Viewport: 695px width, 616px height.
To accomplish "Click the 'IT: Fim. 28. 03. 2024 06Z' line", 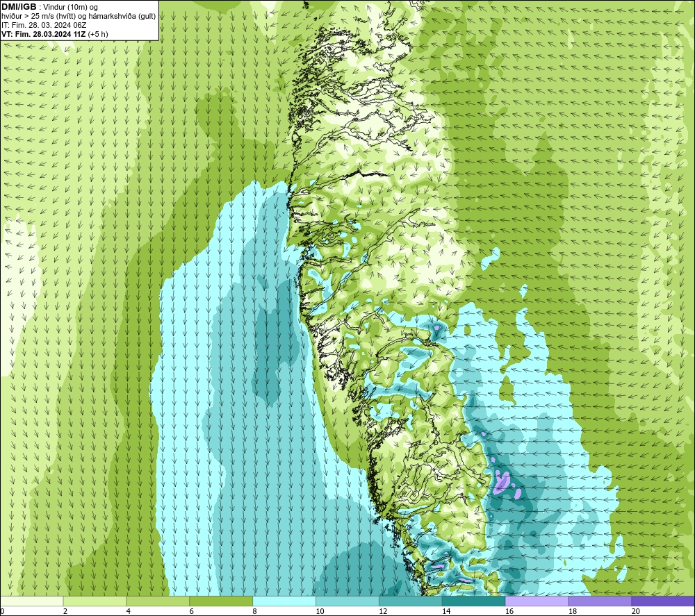I will tap(44, 25).
